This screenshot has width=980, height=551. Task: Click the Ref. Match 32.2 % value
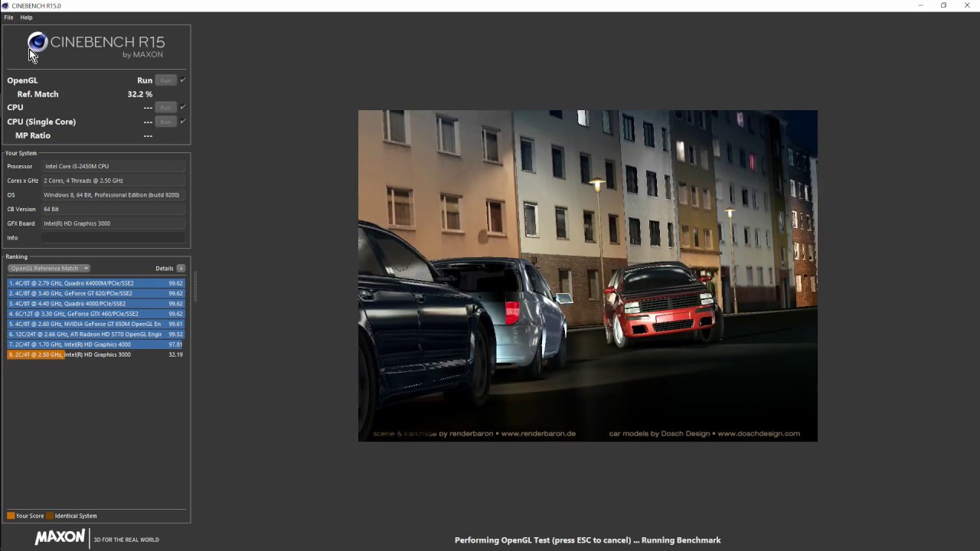[x=139, y=94]
